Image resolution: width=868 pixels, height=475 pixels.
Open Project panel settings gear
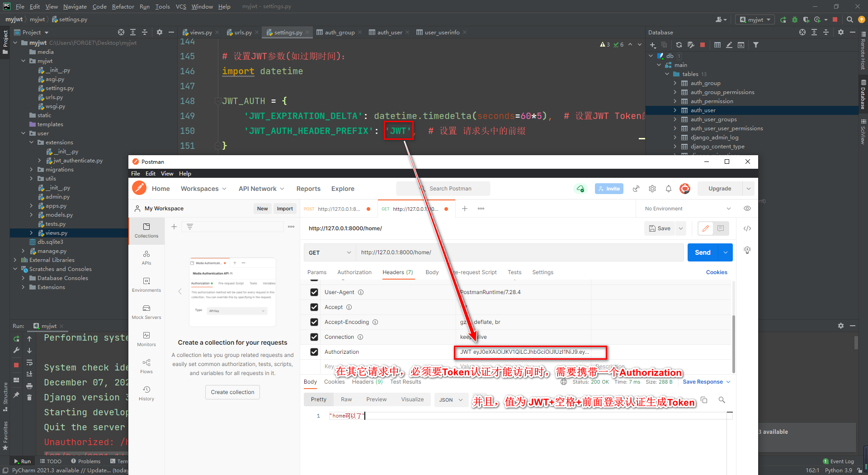pos(160,32)
